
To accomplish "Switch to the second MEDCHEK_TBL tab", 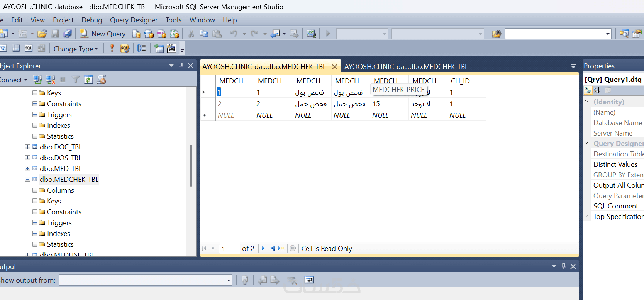I will (406, 66).
